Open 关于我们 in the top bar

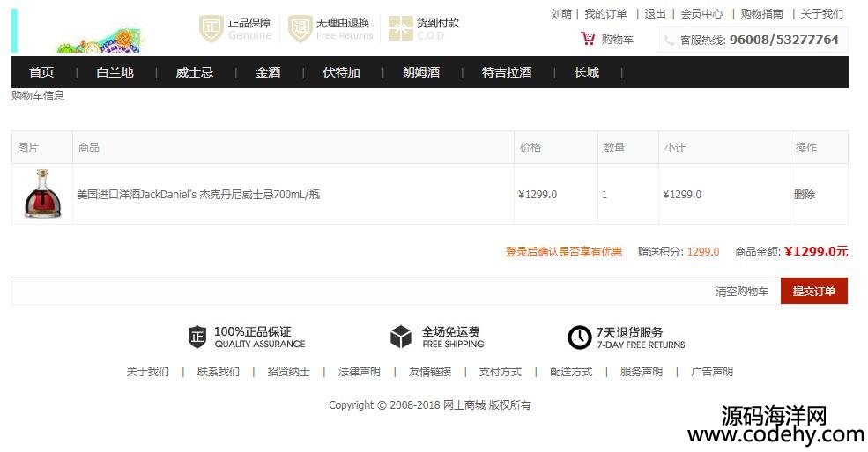[822, 14]
